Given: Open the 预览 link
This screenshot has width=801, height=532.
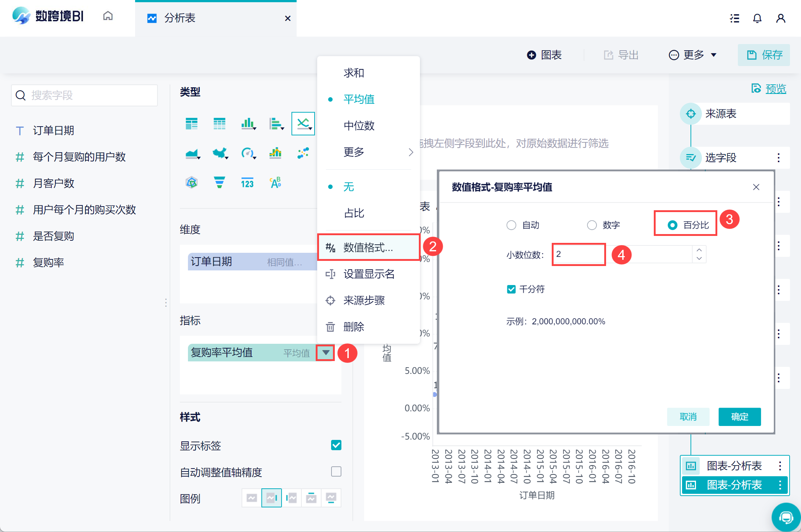Looking at the screenshot, I should tap(775, 89).
